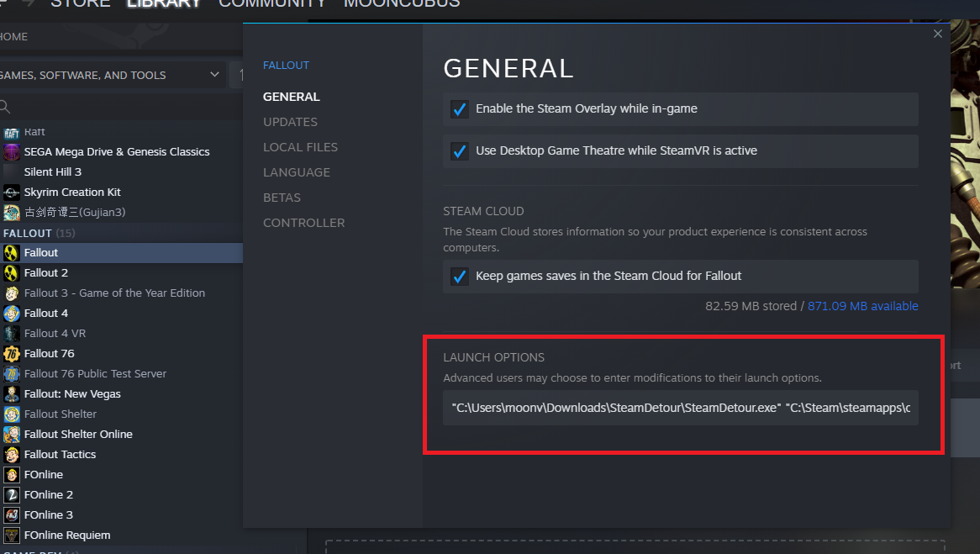980x554 pixels.
Task: Click the Fallout 4 game icon
Action: pos(12,314)
